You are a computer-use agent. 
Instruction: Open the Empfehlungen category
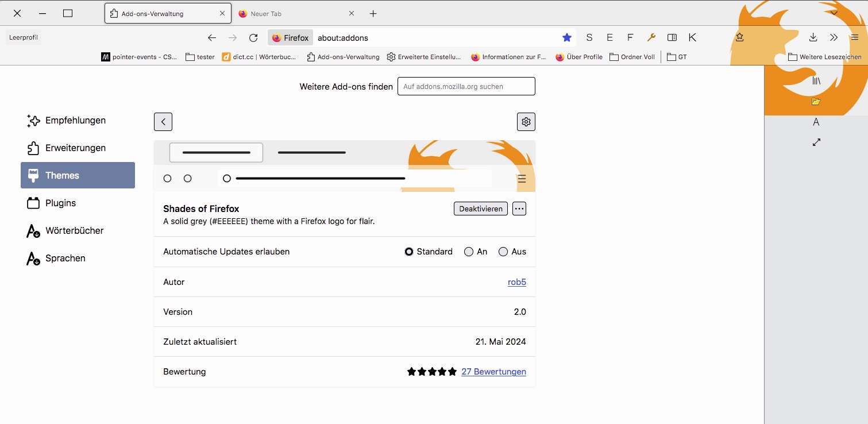78,121
